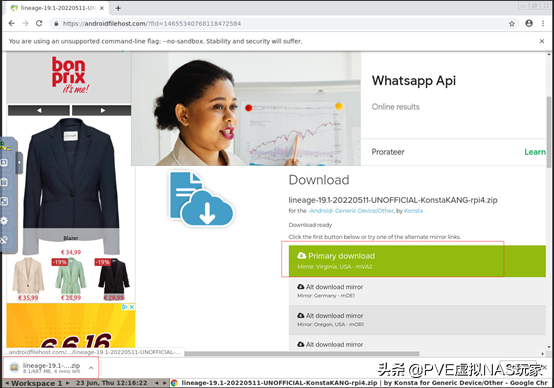Click the previous arrow on the bonprix ad
This screenshot has height=388, width=554.
[39, 110]
